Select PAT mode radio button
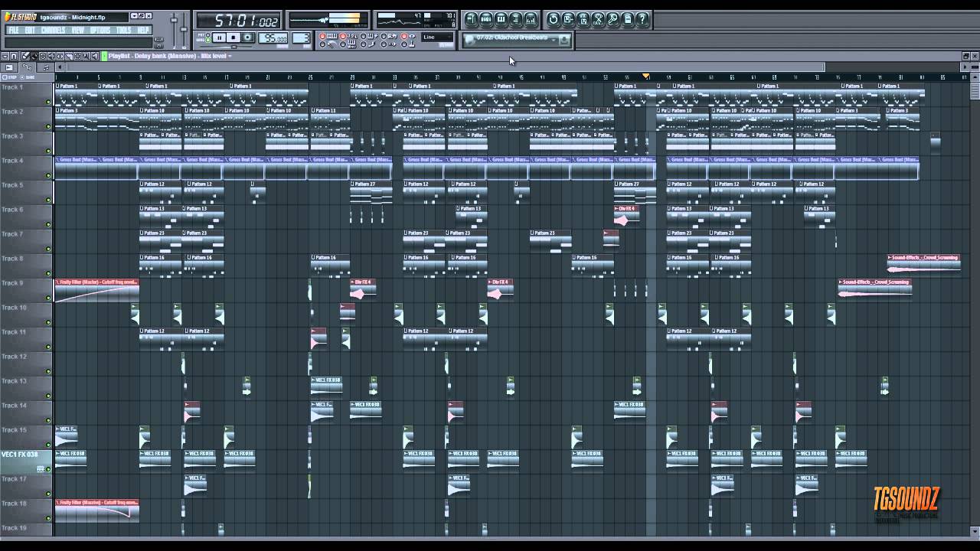Screen dimensions: 980x551 point(207,34)
